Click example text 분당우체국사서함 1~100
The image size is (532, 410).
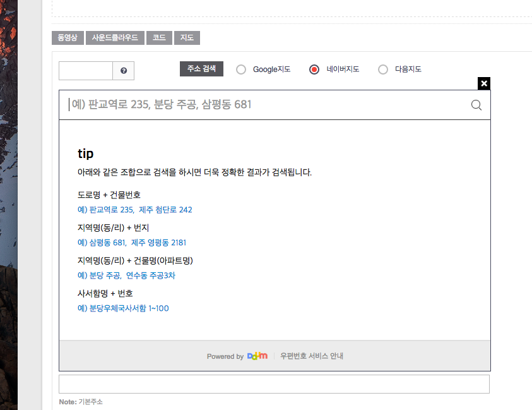coord(123,308)
